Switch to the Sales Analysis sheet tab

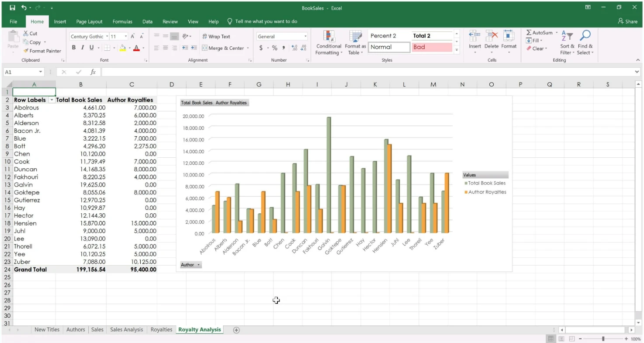tap(126, 330)
